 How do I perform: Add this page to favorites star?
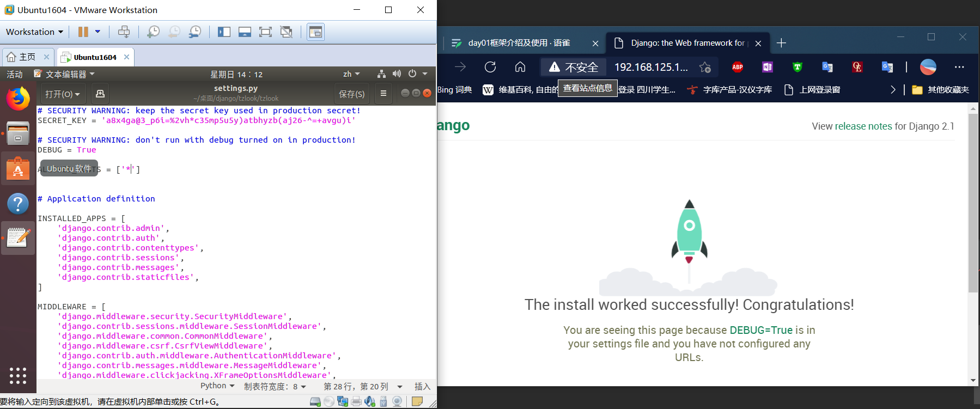pyautogui.click(x=705, y=67)
